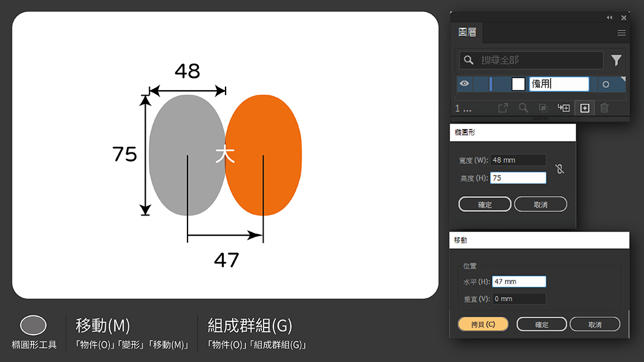Click 確定 in the ellipse dialog
Image resolution: width=644 pixels, height=362 pixels.
point(484,205)
